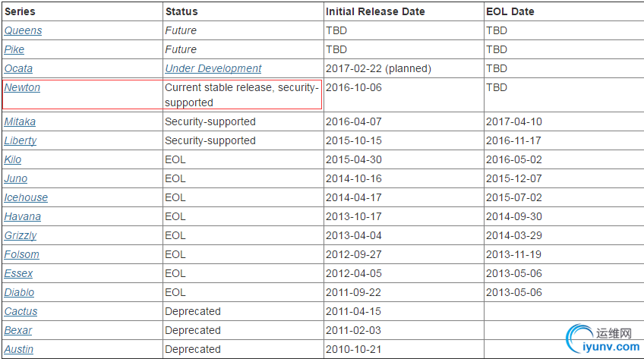Click the Diablo release link
Viewport: 644px width, 359px height.
(19, 292)
